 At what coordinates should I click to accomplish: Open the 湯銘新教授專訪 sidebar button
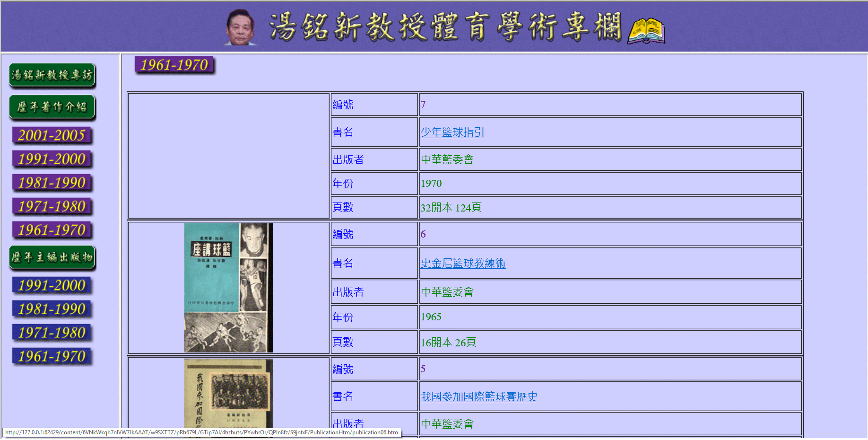pyautogui.click(x=52, y=75)
